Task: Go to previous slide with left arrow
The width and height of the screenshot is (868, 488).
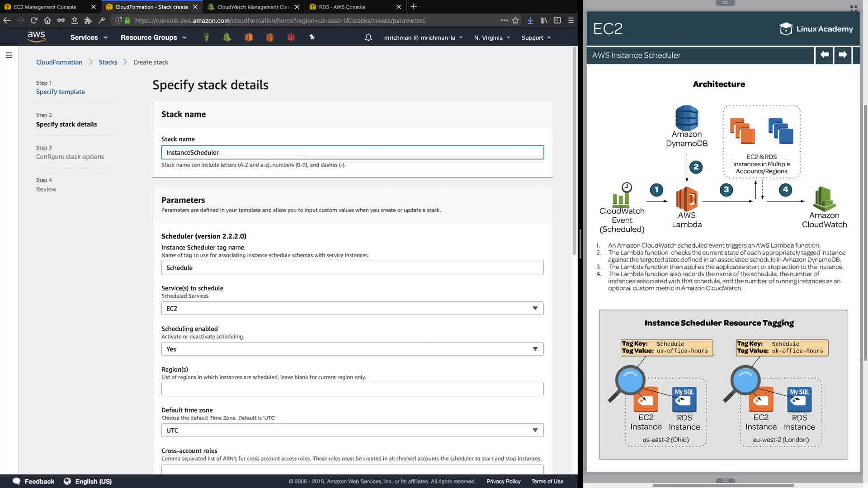Action: 824,55
